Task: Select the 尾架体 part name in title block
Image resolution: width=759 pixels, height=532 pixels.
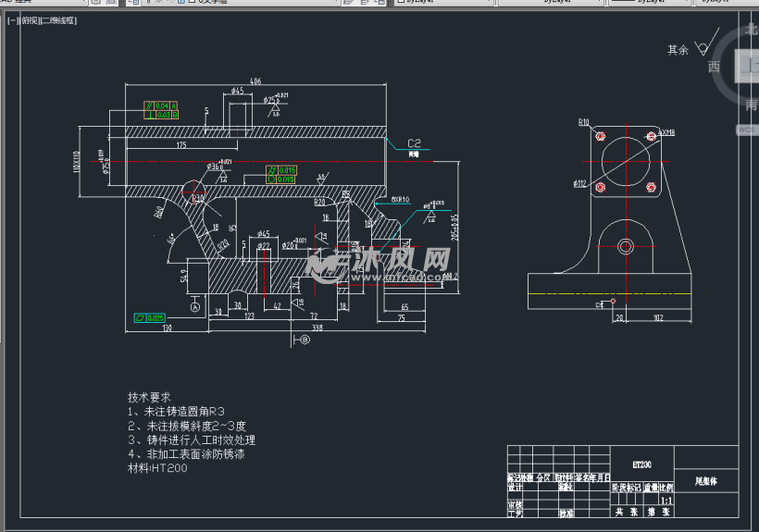Action: (705, 481)
